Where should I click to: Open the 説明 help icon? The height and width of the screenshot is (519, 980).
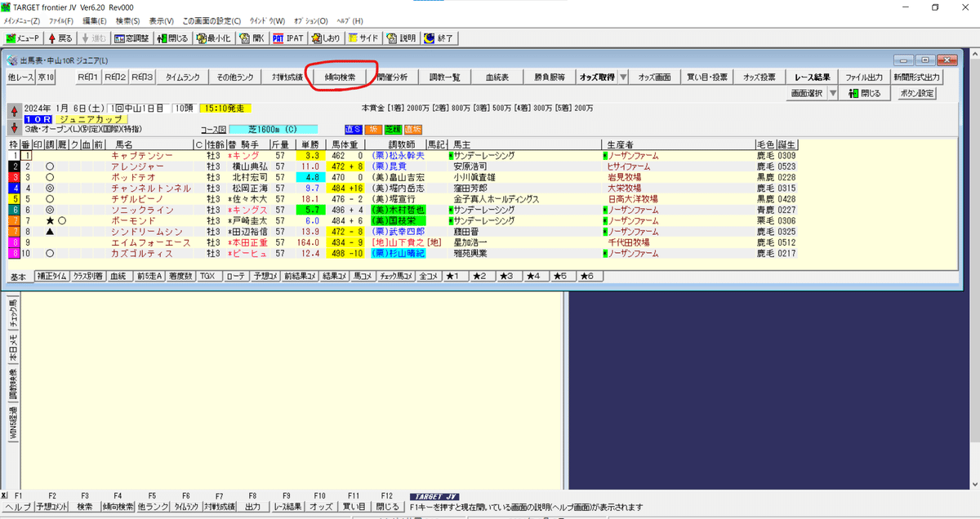[402, 38]
